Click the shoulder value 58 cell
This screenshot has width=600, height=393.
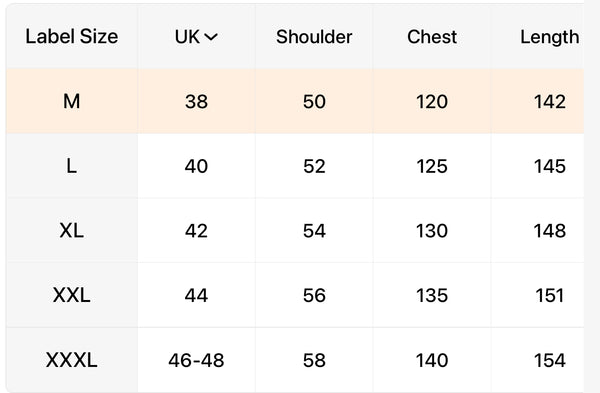point(314,360)
